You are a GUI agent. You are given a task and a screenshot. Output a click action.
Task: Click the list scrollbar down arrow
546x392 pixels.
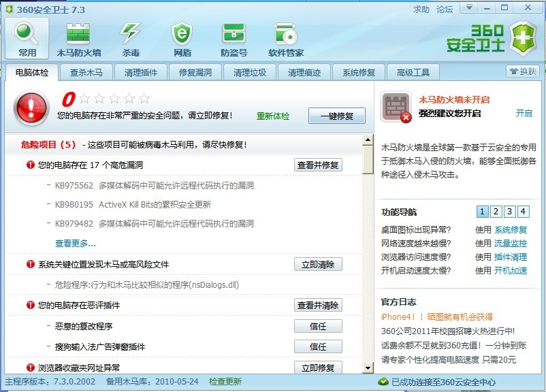pos(368,367)
